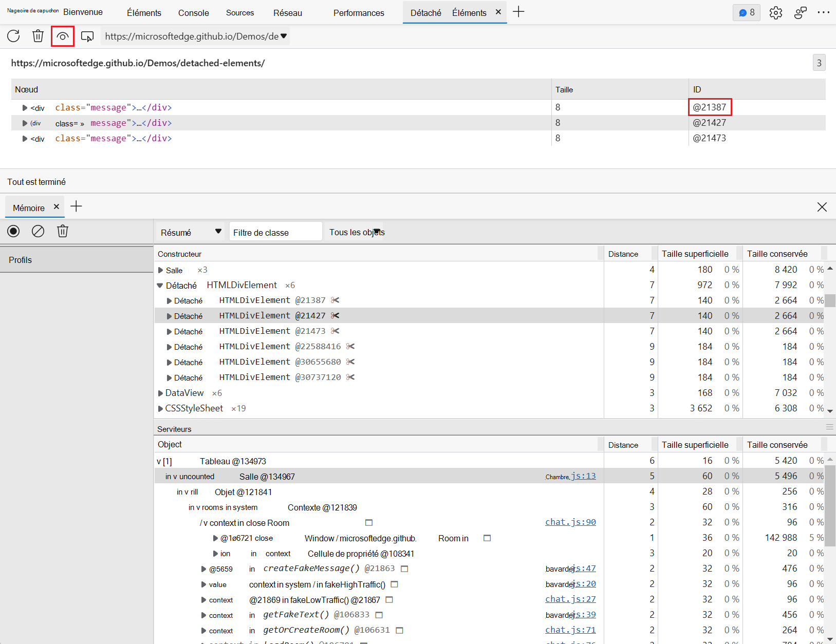
Task: Open the chat.js:90 source link
Action: coord(570,522)
